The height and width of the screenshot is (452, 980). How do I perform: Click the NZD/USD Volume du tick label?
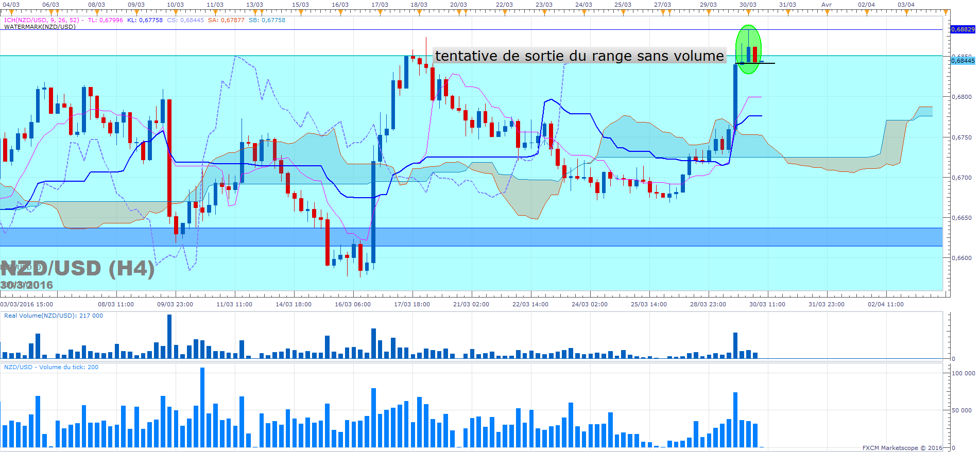51,367
